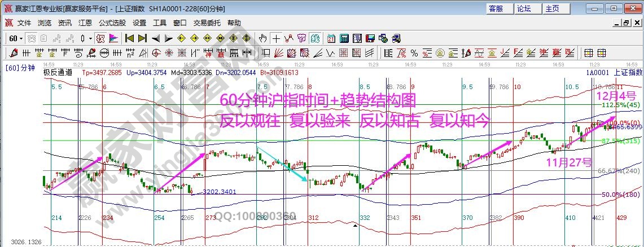Open the calculator tool
Image resolution: width=644 pixels, height=247 pixels.
pos(344,38)
